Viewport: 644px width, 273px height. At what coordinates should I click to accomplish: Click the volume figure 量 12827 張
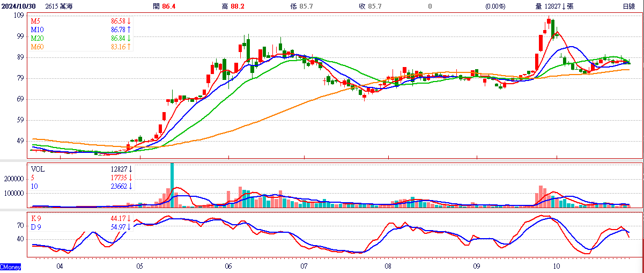click(x=554, y=6)
